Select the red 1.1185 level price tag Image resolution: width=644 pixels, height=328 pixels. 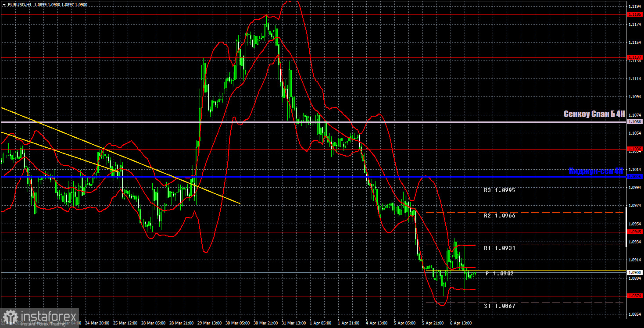pyautogui.click(x=635, y=14)
